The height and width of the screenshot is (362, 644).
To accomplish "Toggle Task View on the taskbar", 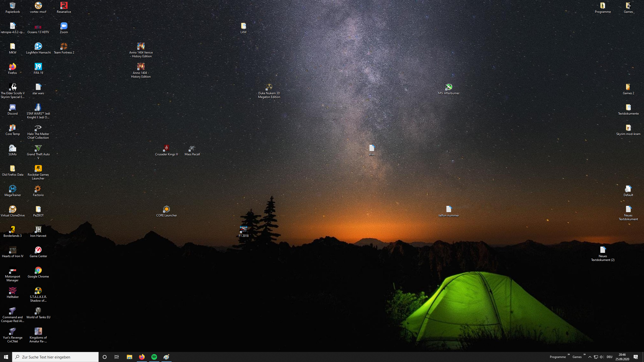I will pos(116,357).
